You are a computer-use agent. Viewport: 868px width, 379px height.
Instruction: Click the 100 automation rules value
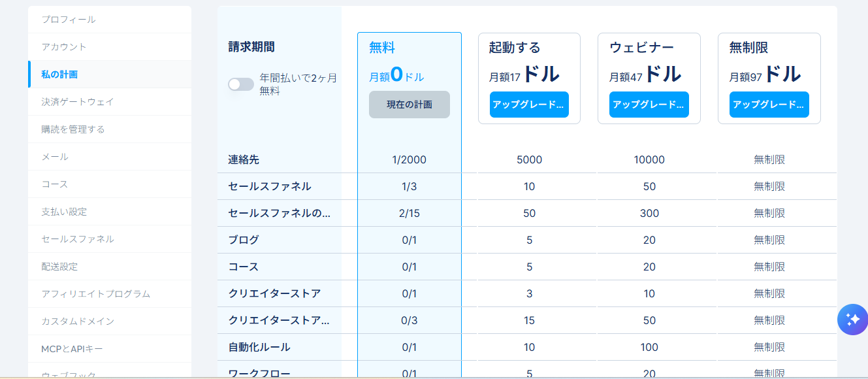pos(649,347)
